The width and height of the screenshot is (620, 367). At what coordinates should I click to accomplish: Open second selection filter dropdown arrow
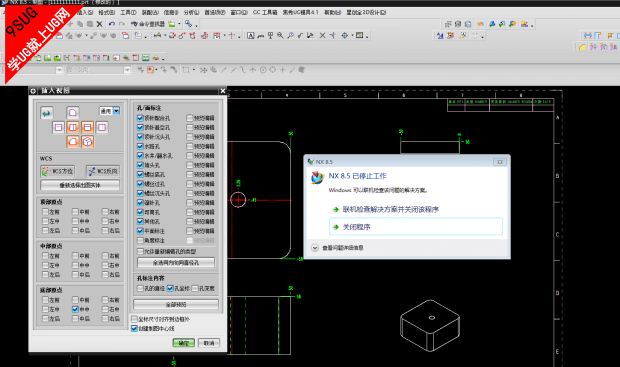point(127,70)
